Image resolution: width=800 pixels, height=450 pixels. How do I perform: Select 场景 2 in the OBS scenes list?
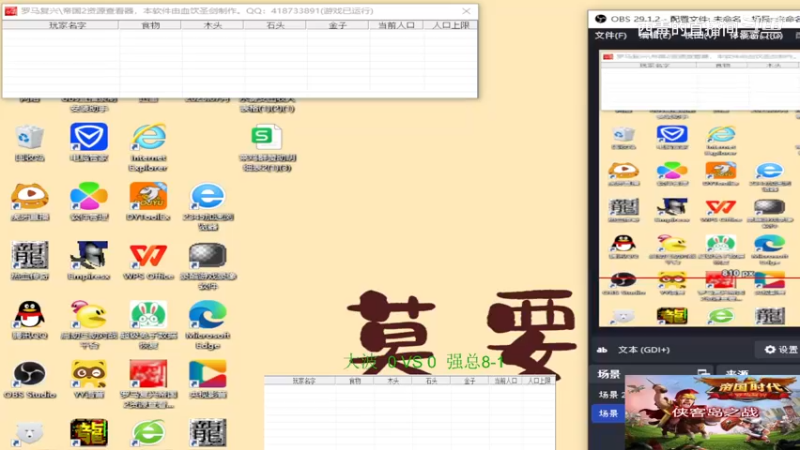608,394
